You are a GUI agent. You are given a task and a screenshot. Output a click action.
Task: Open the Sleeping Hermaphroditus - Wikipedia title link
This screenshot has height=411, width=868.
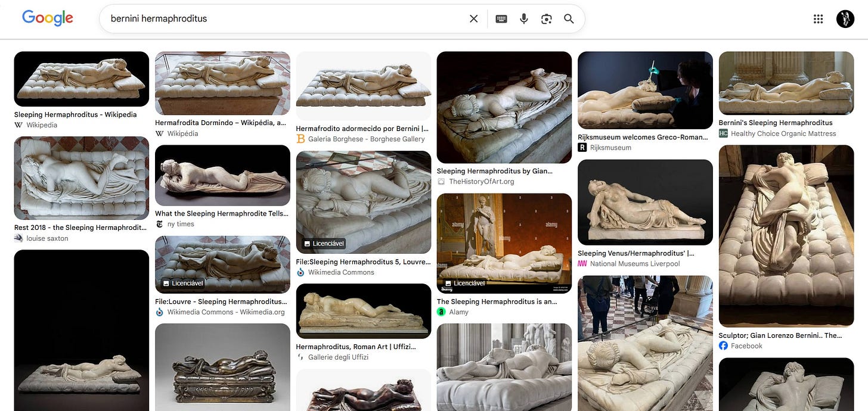pos(76,114)
